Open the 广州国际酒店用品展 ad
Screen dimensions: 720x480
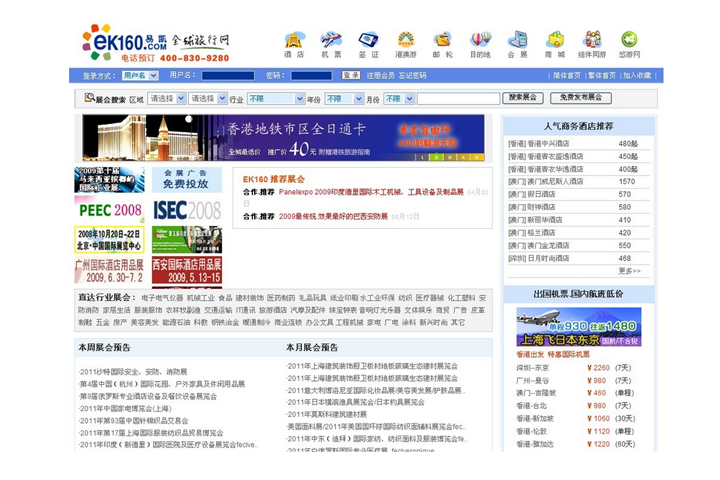109,270
